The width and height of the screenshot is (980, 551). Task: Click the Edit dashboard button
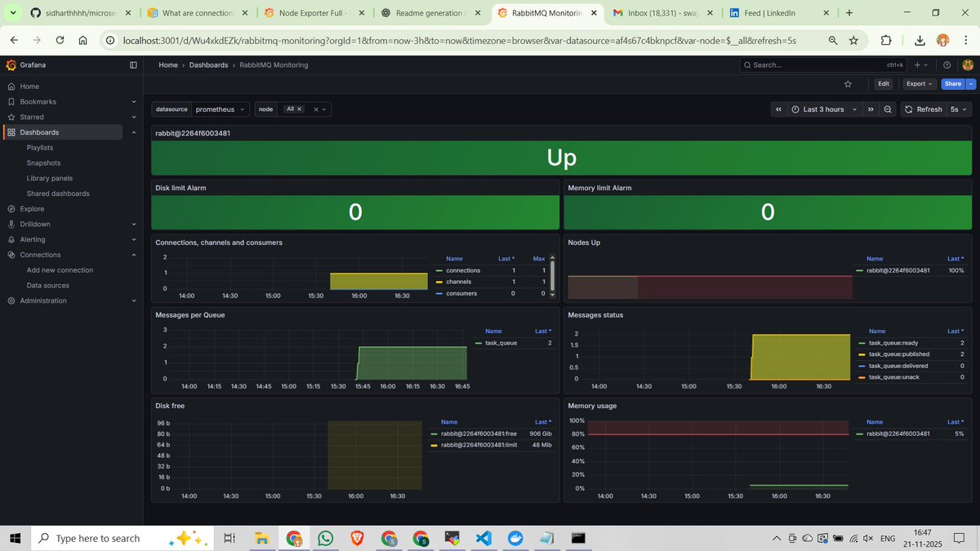click(884, 83)
